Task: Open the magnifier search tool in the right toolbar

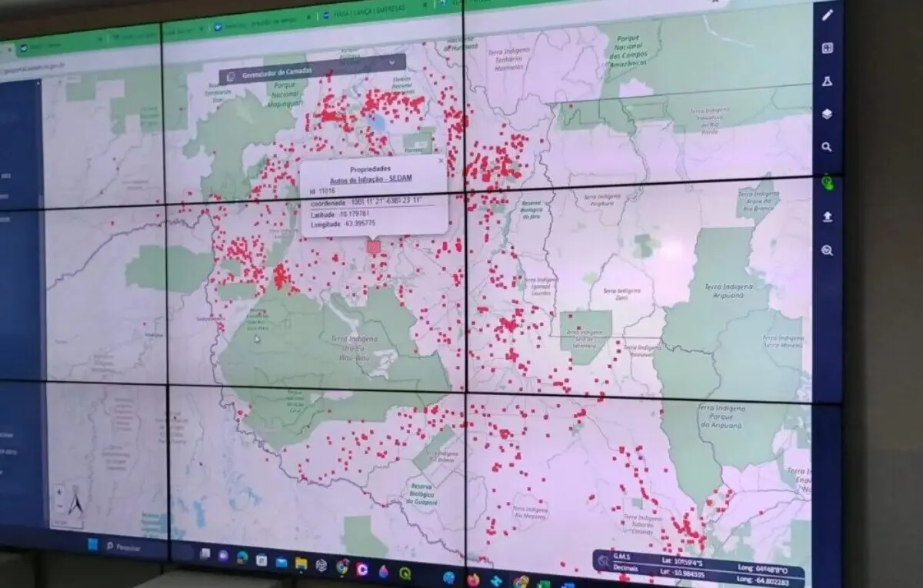Action: click(827, 147)
